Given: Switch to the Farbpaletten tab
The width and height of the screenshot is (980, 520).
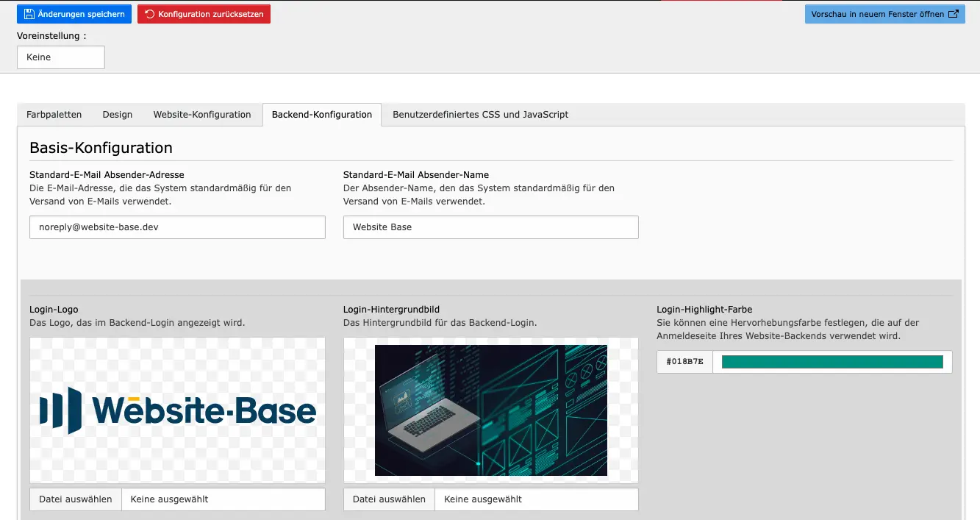Looking at the screenshot, I should (x=54, y=114).
